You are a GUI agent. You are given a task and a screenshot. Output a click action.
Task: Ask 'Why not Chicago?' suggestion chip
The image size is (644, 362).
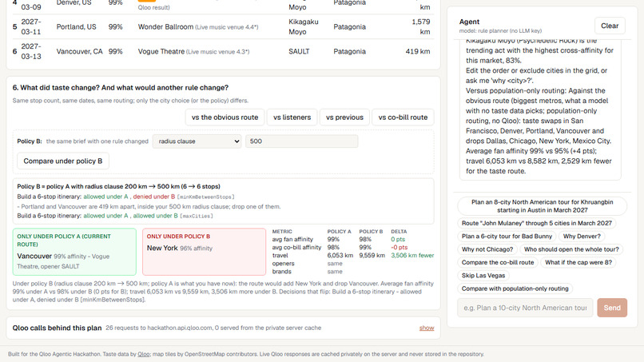[x=487, y=249]
